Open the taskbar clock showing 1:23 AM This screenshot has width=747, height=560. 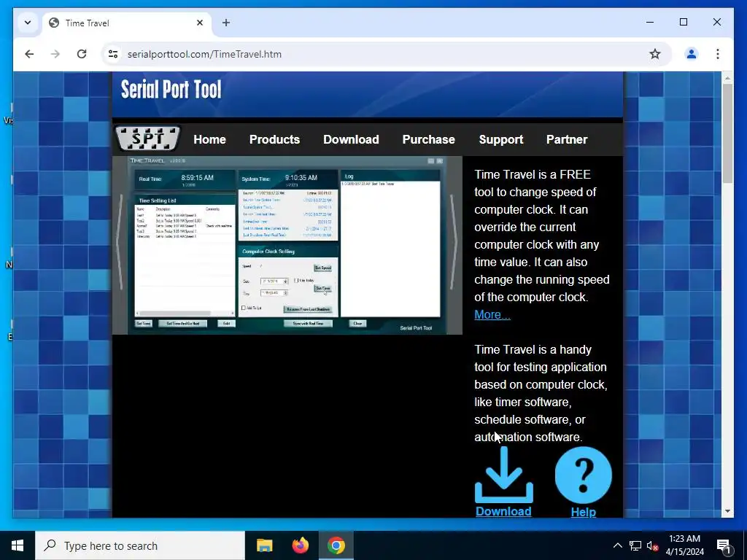(684, 545)
